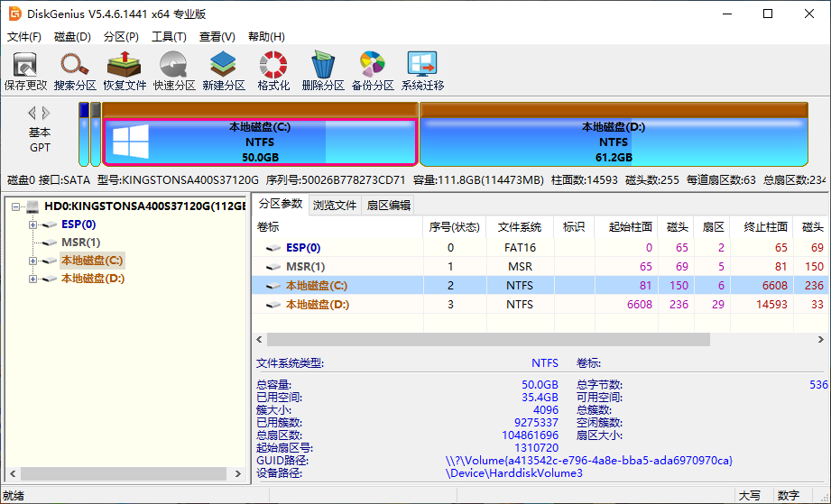The width and height of the screenshot is (831, 504).
Task: Open the 工具(T) menu
Action: 169,37
